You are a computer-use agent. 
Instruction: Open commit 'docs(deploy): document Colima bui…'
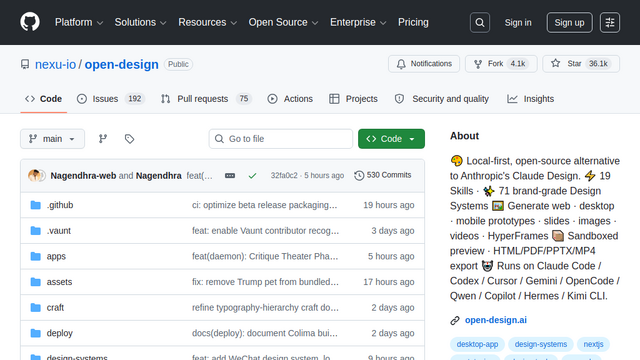tap(265, 333)
